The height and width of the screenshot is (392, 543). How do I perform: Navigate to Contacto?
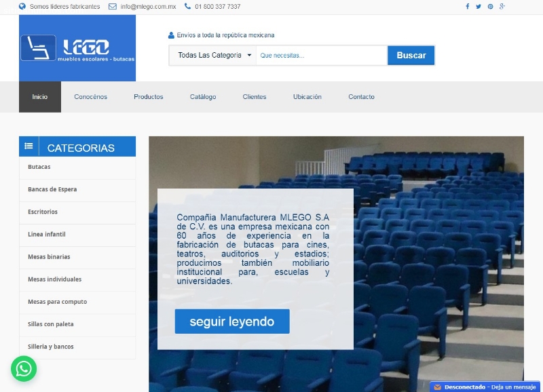pos(361,97)
